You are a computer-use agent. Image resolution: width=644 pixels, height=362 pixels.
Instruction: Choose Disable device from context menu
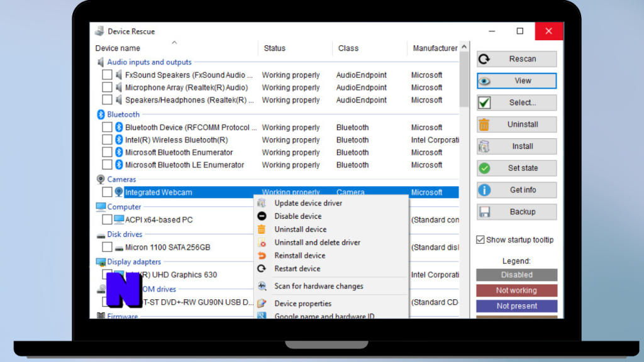point(331,216)
